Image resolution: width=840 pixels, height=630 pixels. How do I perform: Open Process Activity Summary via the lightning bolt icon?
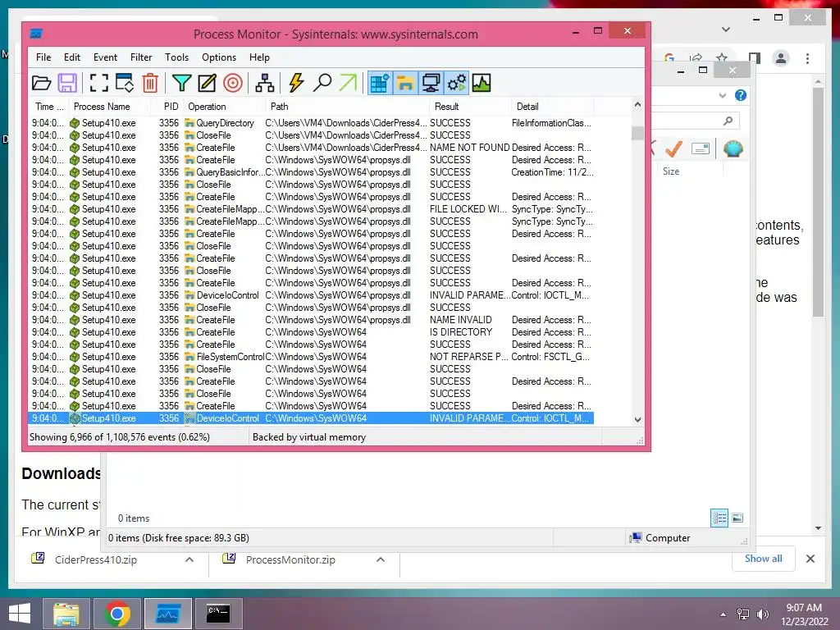(295, 83)
